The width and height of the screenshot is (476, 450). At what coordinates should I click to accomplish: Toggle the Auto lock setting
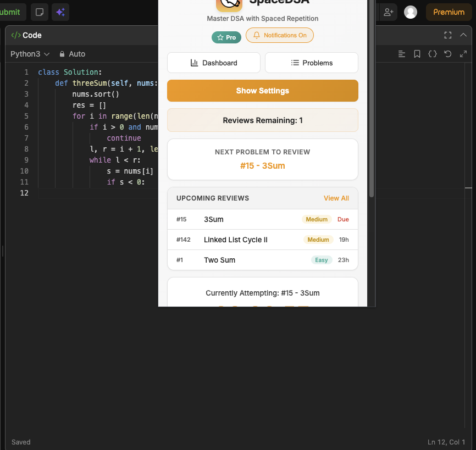(x=72, y=54)
